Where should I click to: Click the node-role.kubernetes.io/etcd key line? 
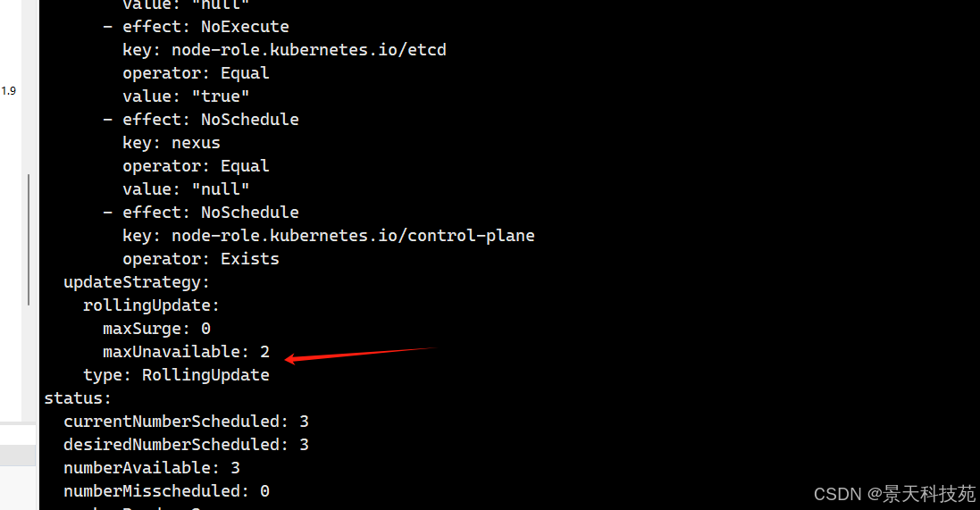(x=284, y=50)
